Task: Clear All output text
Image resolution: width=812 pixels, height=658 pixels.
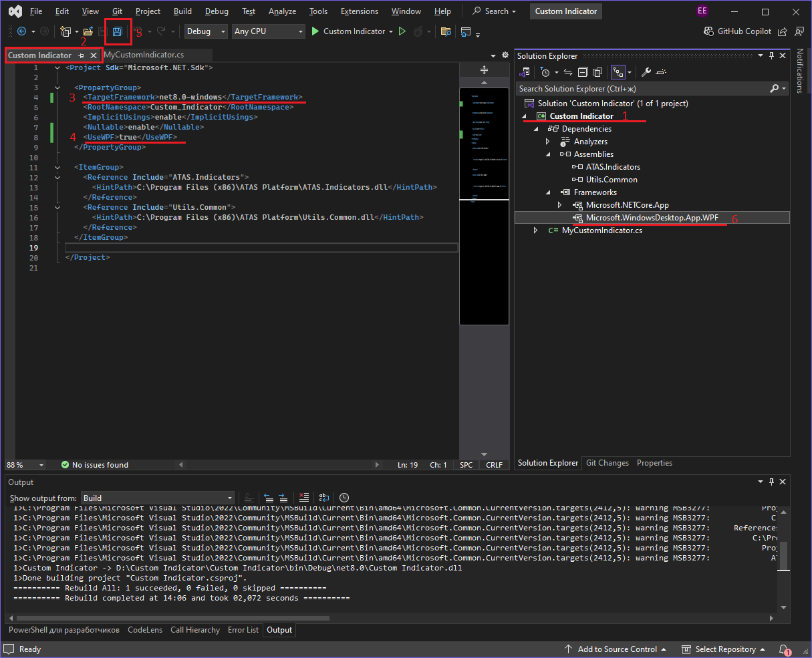Action: pyautogui.click(x=304, y=498)
